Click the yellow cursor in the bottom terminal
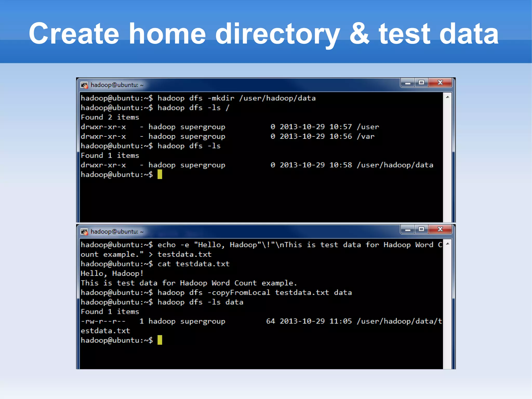Viewport: 532px width, 399px height. (x=160, y=340)
